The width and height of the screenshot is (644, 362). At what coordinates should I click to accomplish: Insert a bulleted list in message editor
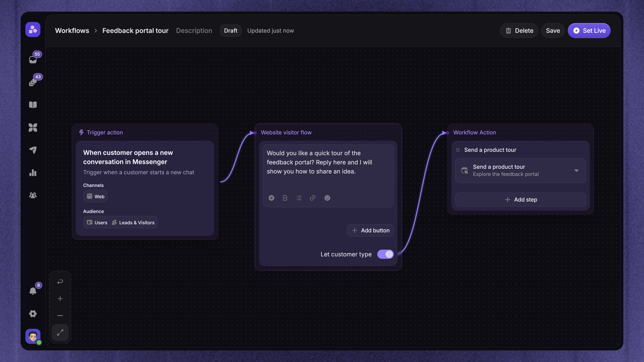[299, 198]
